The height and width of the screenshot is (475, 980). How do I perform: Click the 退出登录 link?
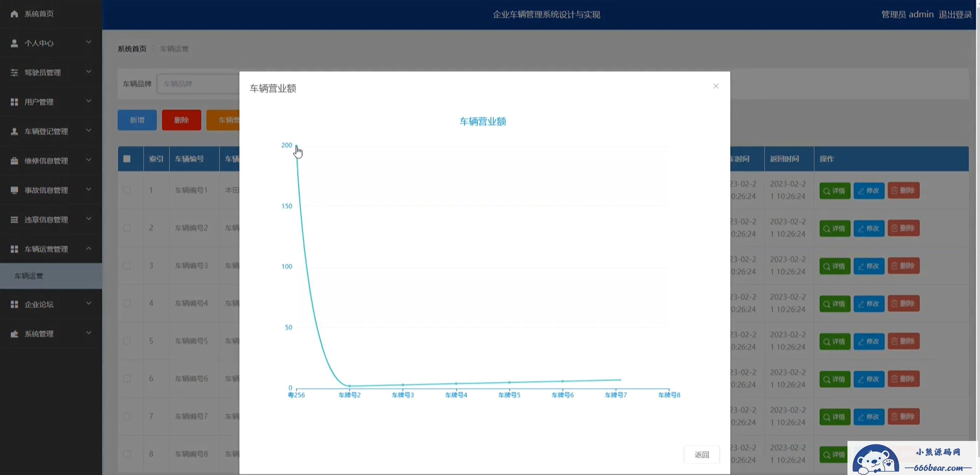point(955,14)
